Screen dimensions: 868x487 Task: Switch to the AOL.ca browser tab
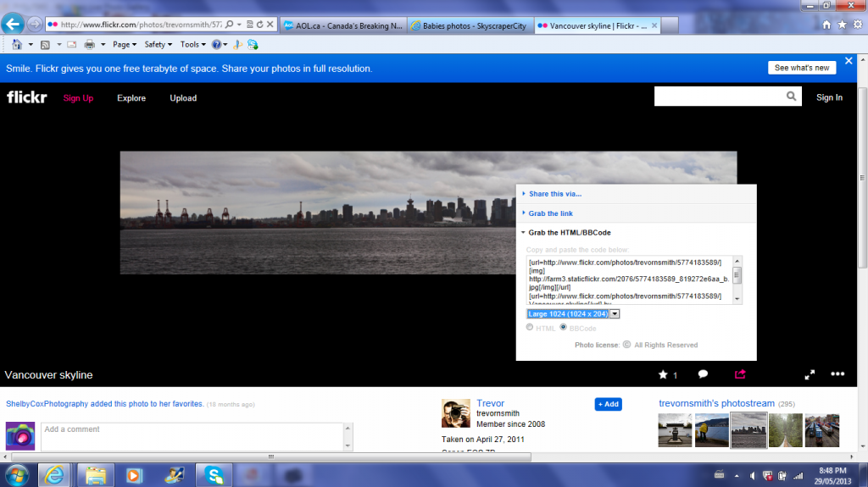pos(343,26)
